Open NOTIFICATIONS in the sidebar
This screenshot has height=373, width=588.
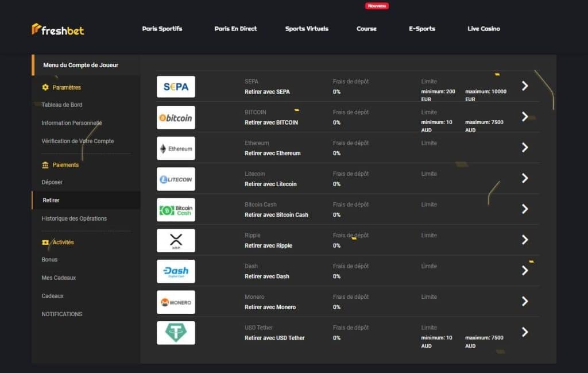(62, 314)
